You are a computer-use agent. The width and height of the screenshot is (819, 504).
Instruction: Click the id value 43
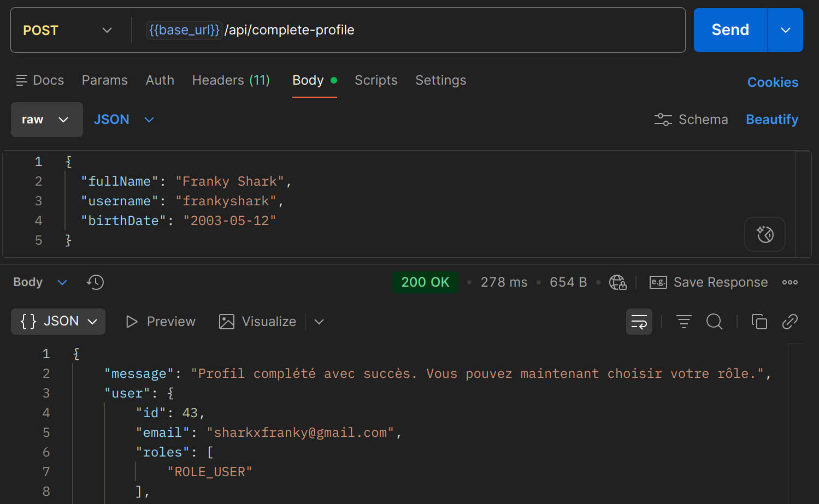(190, 413)
